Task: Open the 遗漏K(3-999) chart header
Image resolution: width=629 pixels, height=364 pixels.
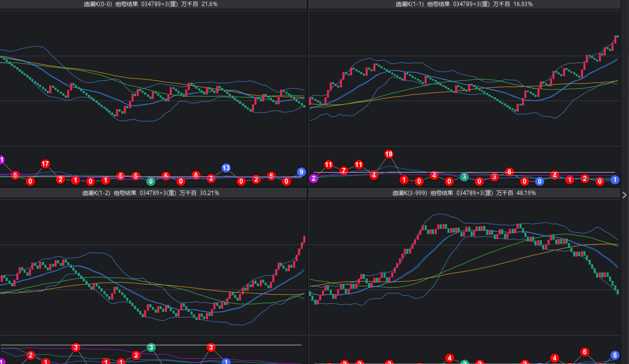Action: click(x=464, y=193)
